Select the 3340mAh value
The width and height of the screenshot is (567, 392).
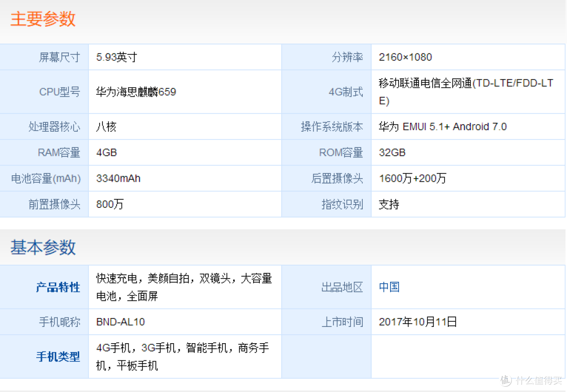(x=118, y=178)
